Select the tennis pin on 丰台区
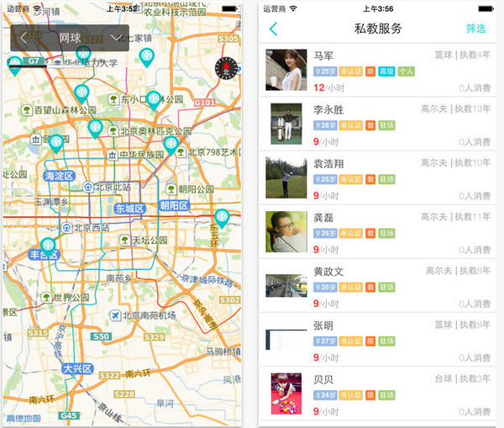Viewport: 504px width, 428px height. pyautogui.click(x=48, y=247)
